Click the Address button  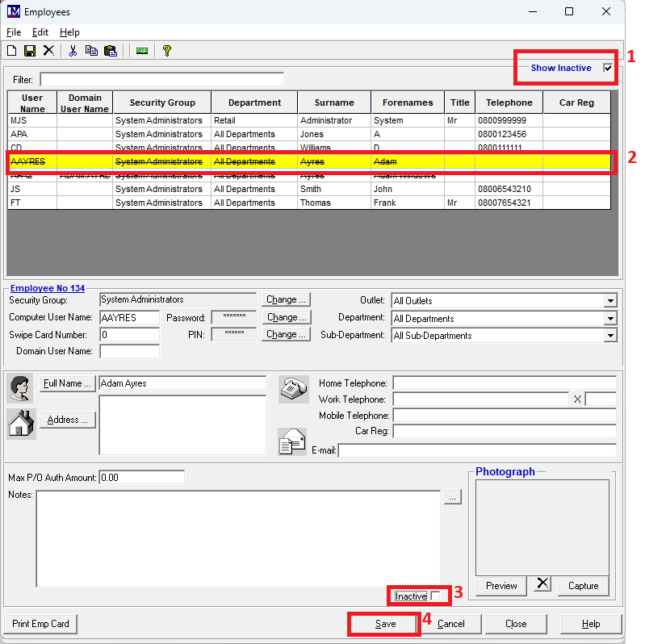click(x=68, y=420)
